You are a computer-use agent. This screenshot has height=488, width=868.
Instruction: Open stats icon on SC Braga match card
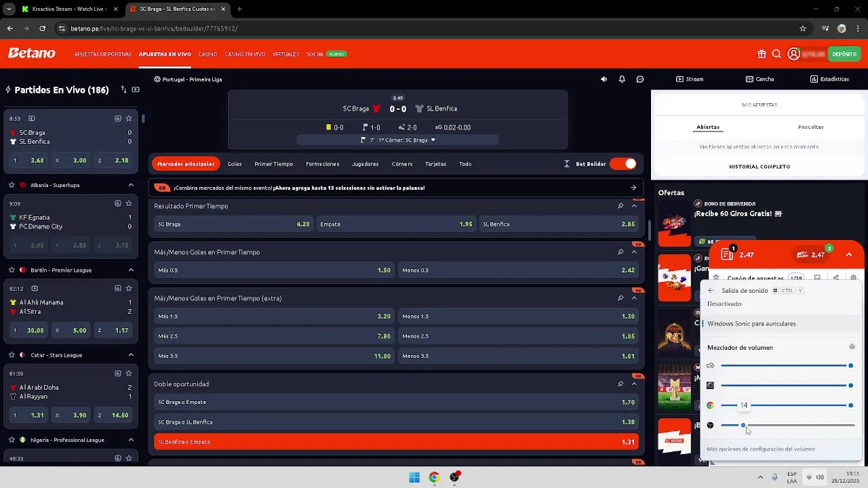click(117, 119)
